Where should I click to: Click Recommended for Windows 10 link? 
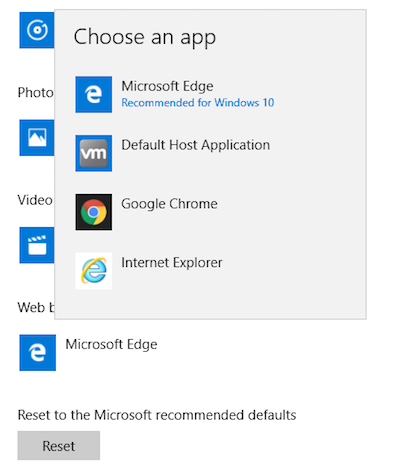198,102
